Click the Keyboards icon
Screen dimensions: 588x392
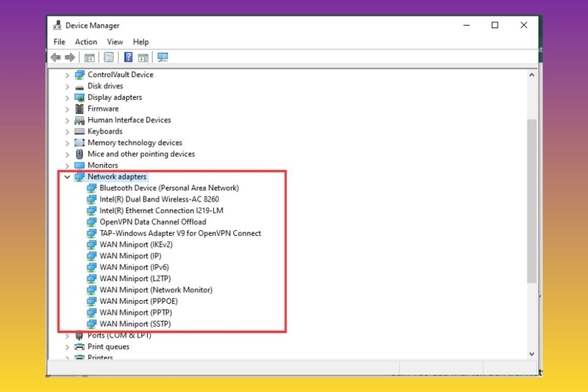coord(79,132)
